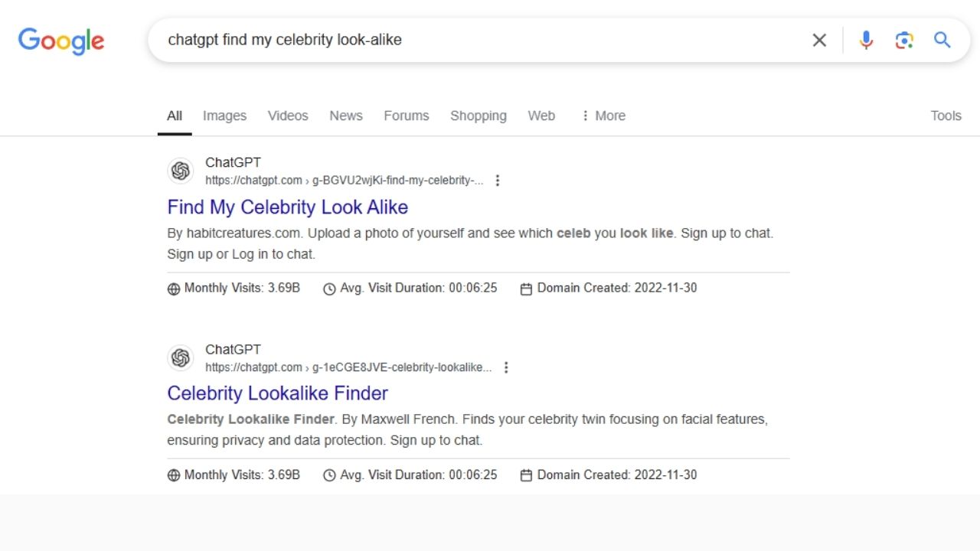Open options menu for Celebrity Lookalike Finder result
Image resolution: width=980 pixels, height=551 pixels.
(x=506, y=367)
